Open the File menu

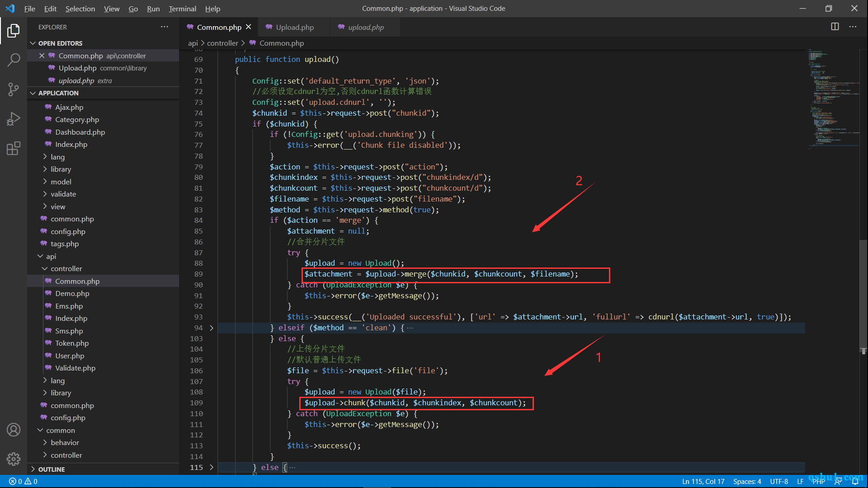30,9
